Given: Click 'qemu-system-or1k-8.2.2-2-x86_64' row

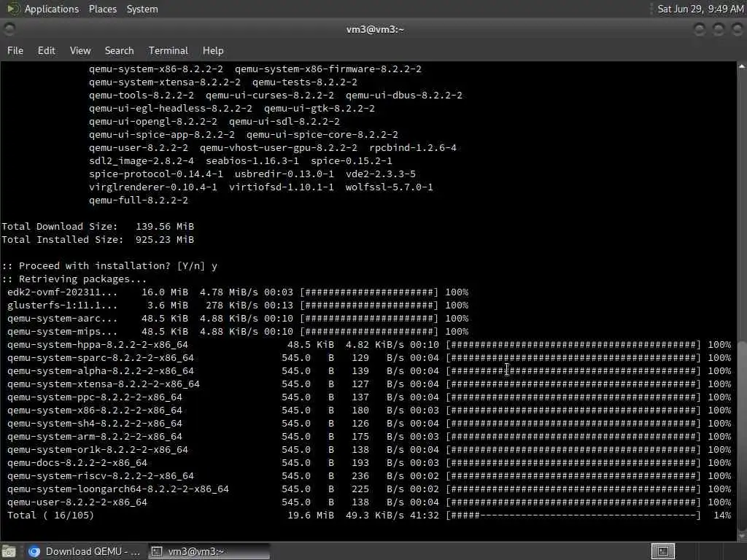Looking at the screenshot, I should 369,449.
